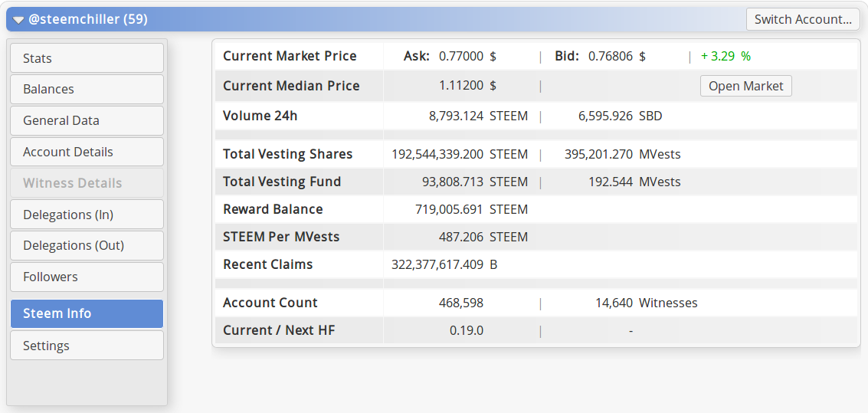Select the 0.19.0 hardfork version
This screenshot has height=413, width=868.
[x=466, y=330]
